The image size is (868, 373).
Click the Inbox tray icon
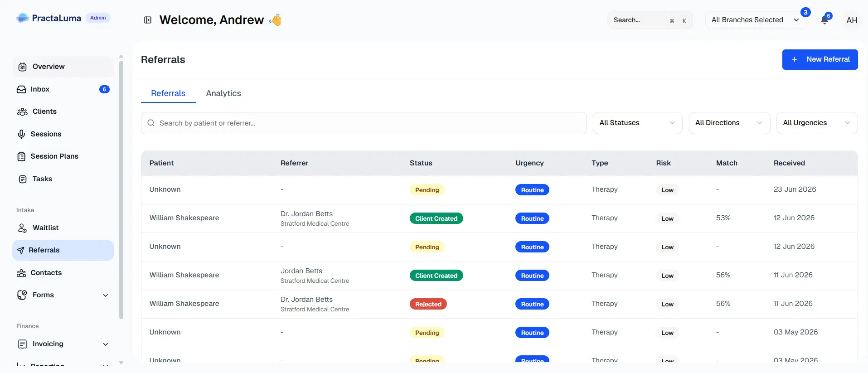[21, 89]
